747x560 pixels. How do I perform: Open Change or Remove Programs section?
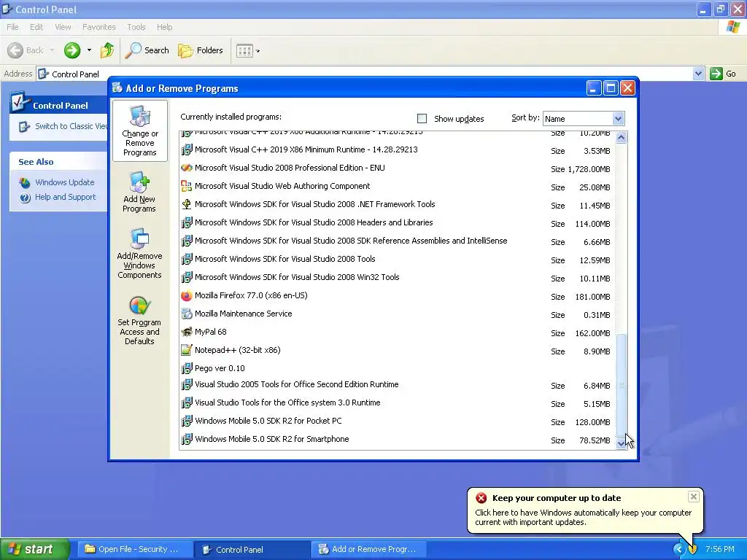click(x=139, y=131)
